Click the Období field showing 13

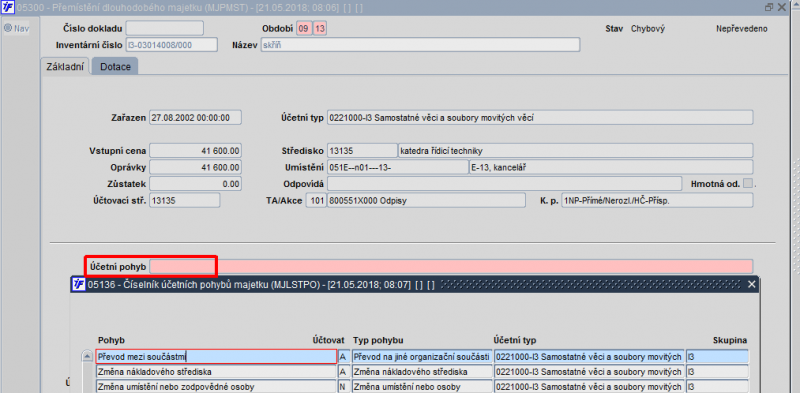(319, 29)
